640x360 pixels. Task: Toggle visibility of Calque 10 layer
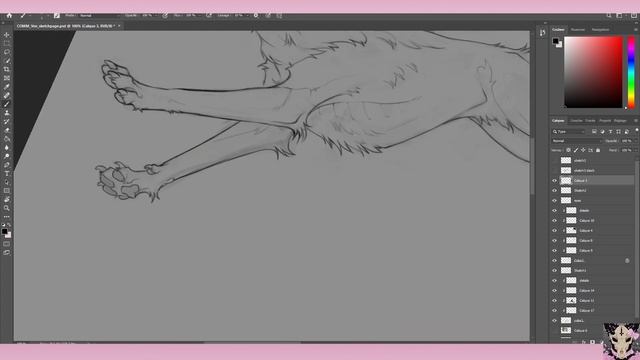(554, 220)
